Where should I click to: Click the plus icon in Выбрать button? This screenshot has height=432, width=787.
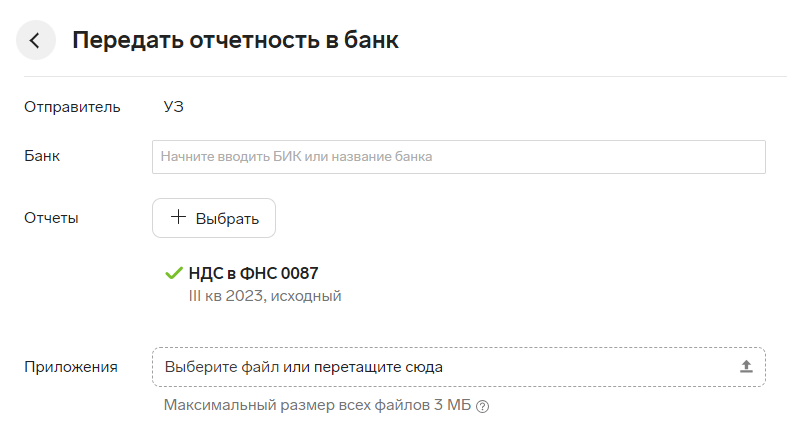click(178, 217)
